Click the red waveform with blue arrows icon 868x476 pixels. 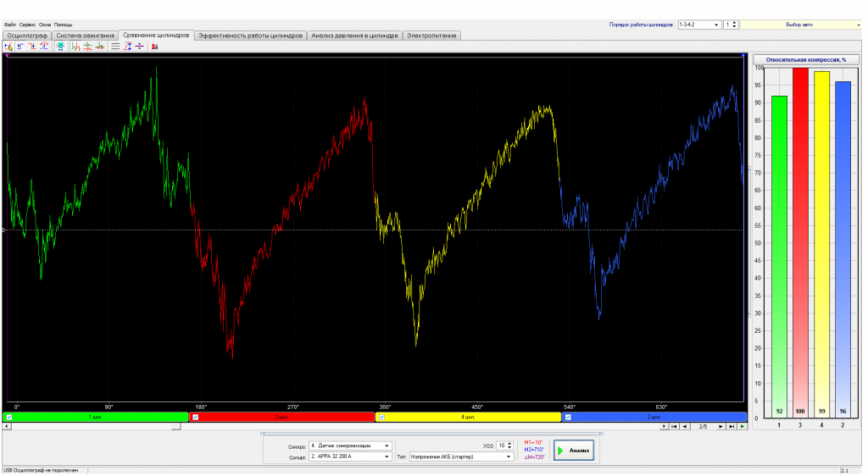44,47
